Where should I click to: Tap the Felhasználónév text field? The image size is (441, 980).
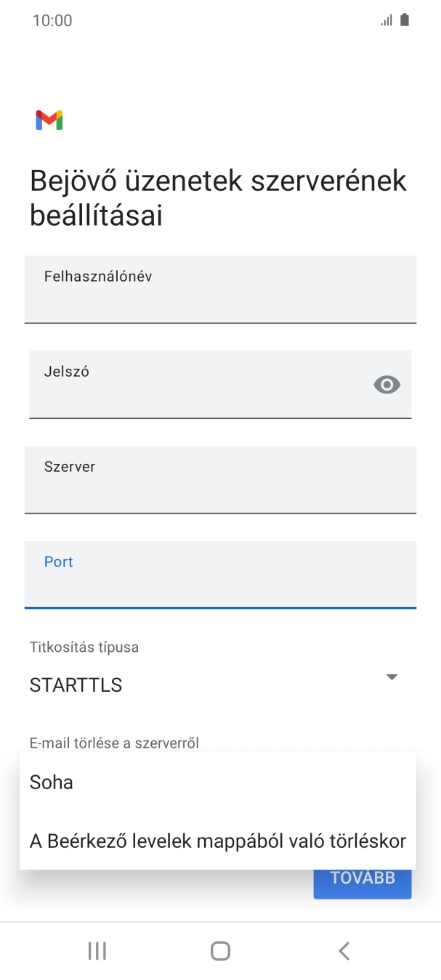click(x=220, y=289)
